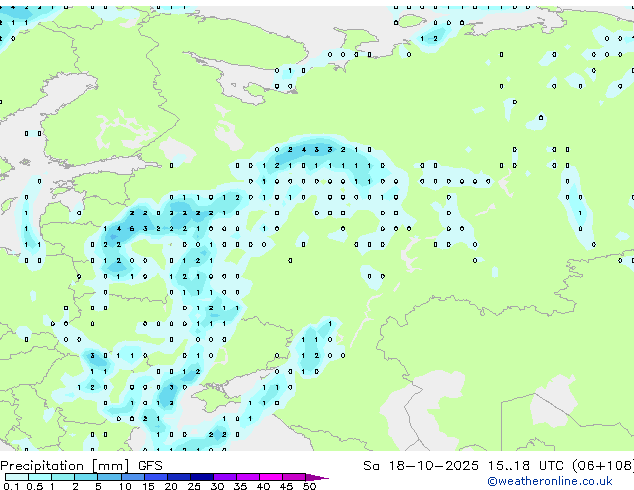Click the legend label 50
Viewport: 634px width, 490px height.
coord(309,486)
